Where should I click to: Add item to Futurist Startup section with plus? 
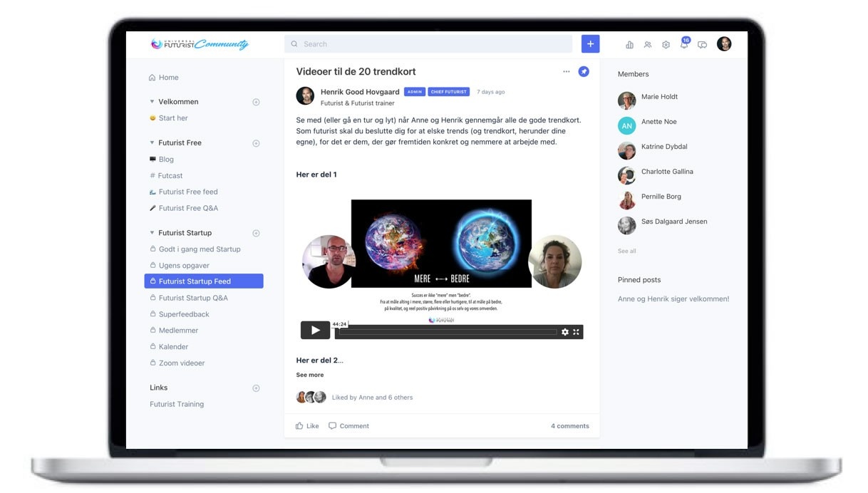pyautogui.click(x=257, y=233)
